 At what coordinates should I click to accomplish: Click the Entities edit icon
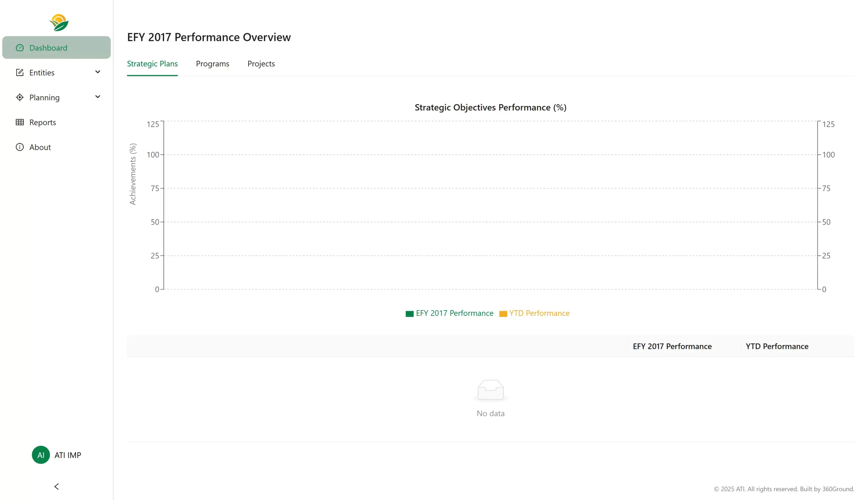[x=20, y=73]
